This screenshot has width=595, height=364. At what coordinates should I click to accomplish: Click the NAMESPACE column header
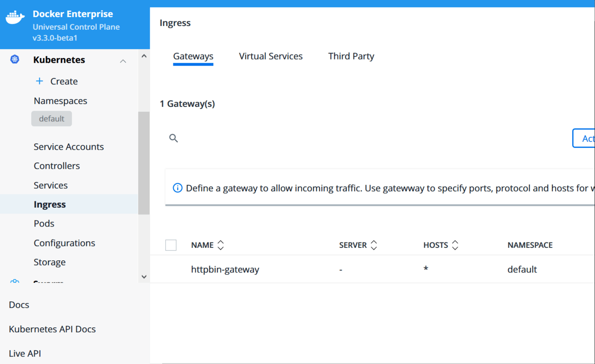click(x=530, y=245)
